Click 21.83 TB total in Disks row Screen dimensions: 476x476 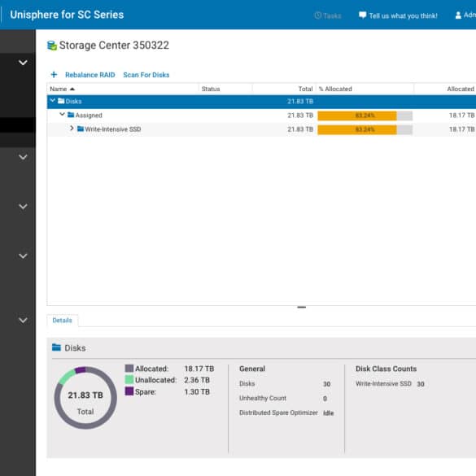[x=300, y=102]
